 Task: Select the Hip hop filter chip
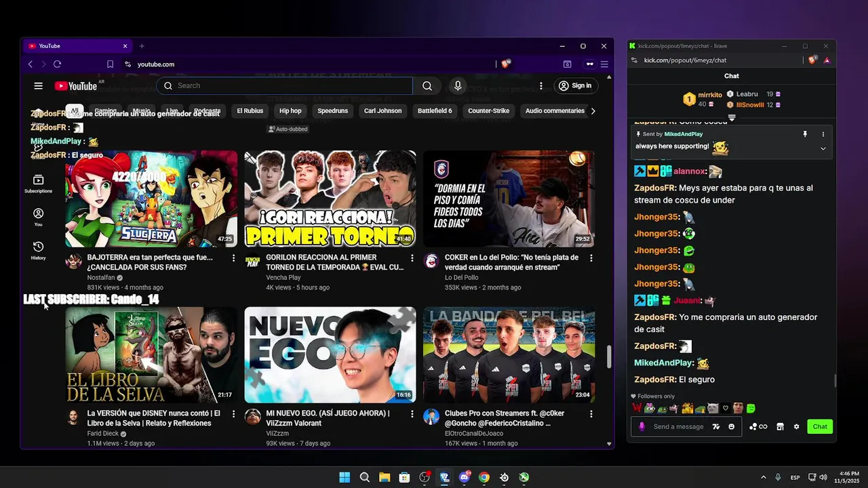click(290, 111)
